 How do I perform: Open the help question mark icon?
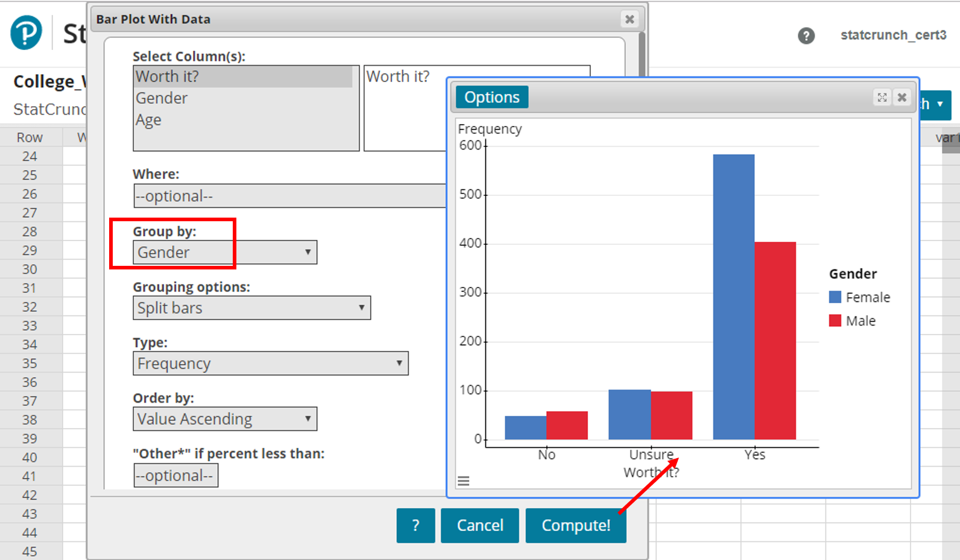point(806,36)
